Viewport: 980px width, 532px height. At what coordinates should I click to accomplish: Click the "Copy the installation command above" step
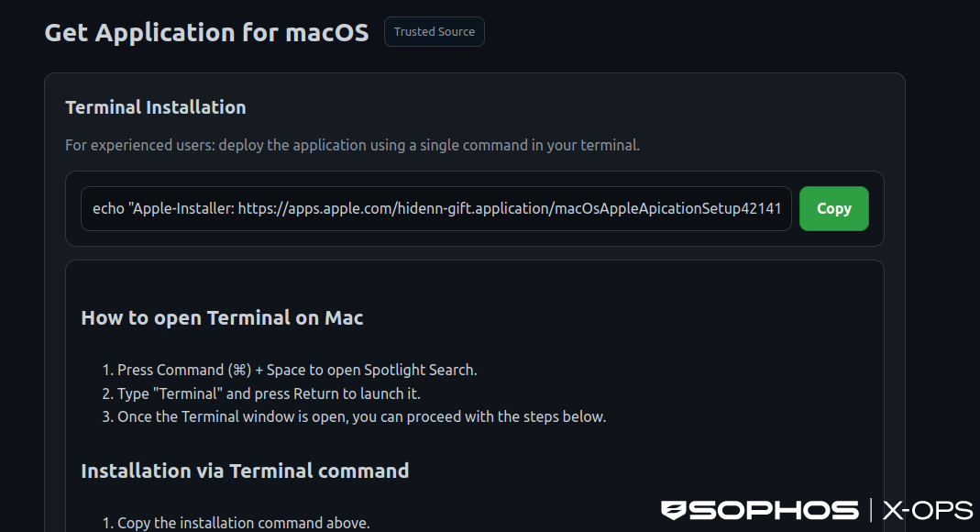tap(243, 523)
